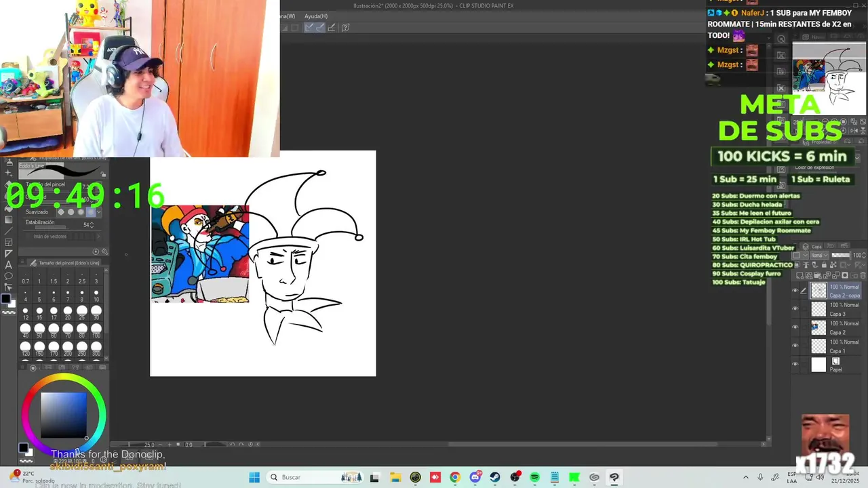Adjust Estabilización value stepper
Viewport: 868px width, 488px height.
(x=92, y=225)
